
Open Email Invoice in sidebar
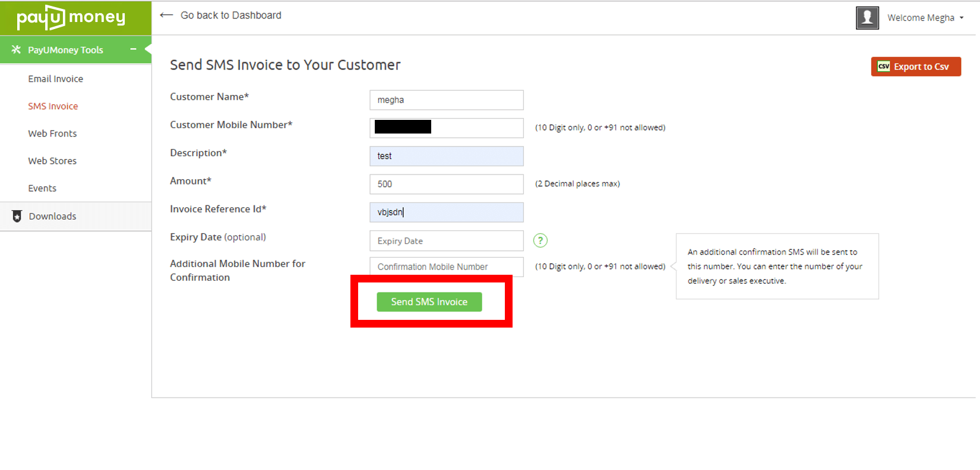[56, 79]
